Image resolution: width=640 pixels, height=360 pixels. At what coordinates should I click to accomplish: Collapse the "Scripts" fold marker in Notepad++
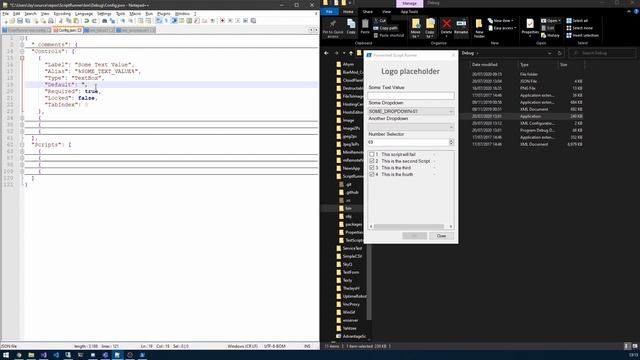tap(22, 145)
